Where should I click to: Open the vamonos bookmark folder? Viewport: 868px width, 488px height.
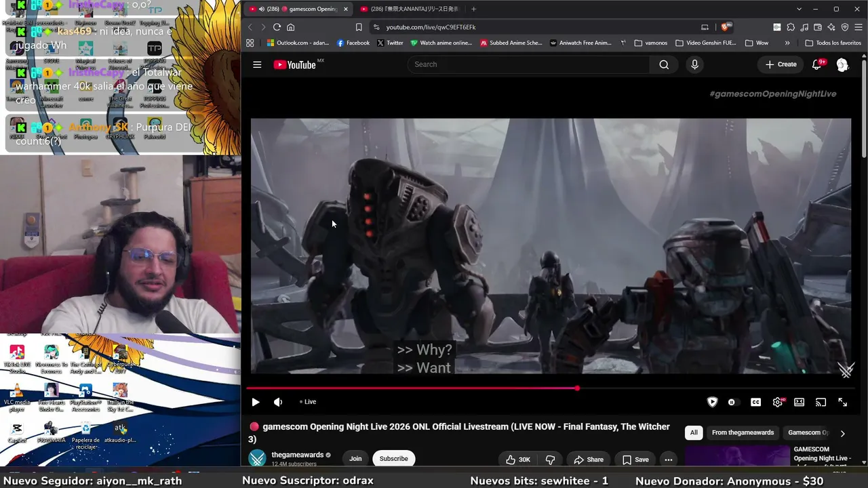pos(650,43)
